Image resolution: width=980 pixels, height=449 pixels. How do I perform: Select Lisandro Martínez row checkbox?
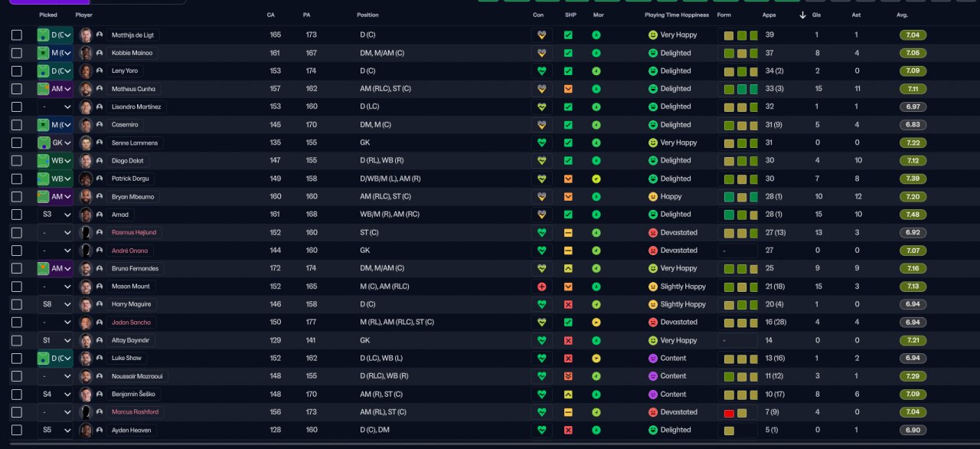coord(17,107)
